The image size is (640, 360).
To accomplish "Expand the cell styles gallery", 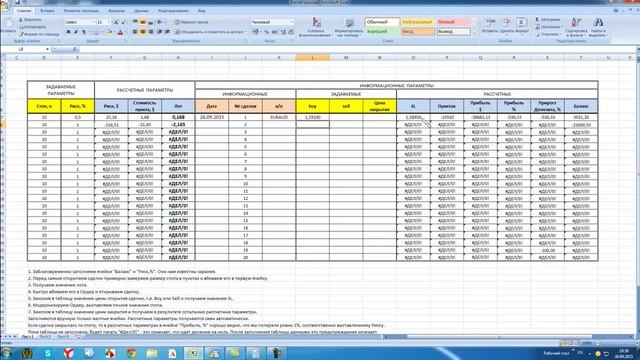I will [474, 33].
